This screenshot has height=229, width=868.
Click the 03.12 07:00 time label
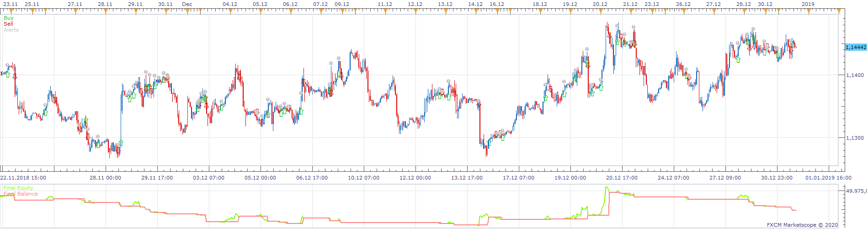pos(208,178)
